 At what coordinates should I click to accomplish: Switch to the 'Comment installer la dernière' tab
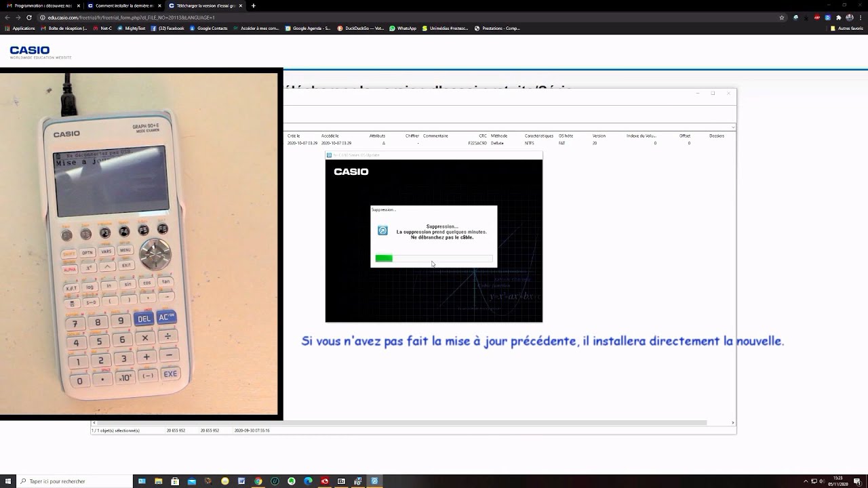pos(123,5)
